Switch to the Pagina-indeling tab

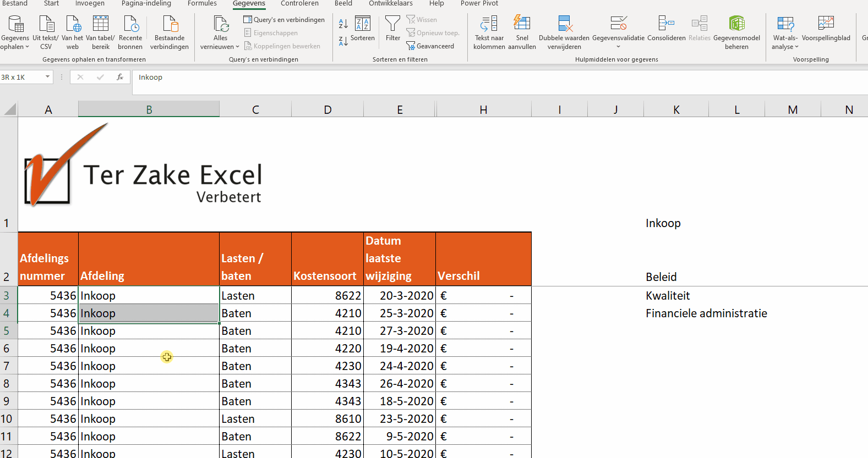coord(146,3)
